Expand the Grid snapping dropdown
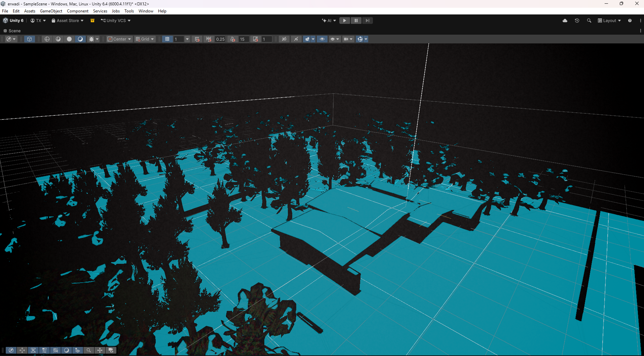 tap(145, 39)
